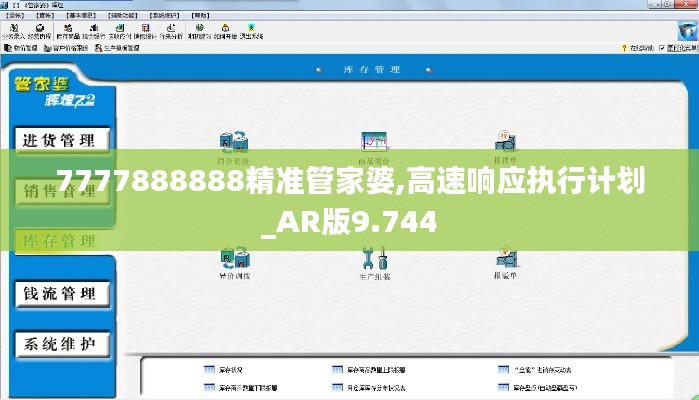Open the 库存盘点 icon
699x400 pixels.
(x=373, y=144)
